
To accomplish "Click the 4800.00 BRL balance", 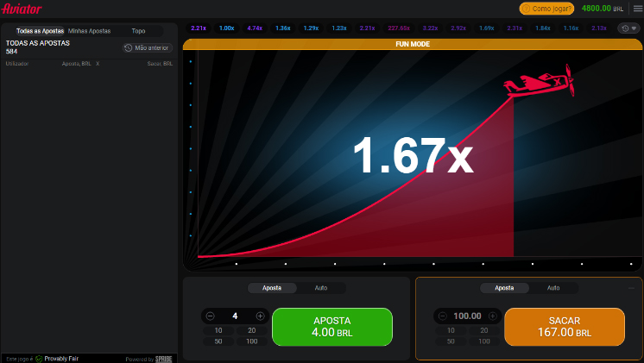I will (602, 9).
